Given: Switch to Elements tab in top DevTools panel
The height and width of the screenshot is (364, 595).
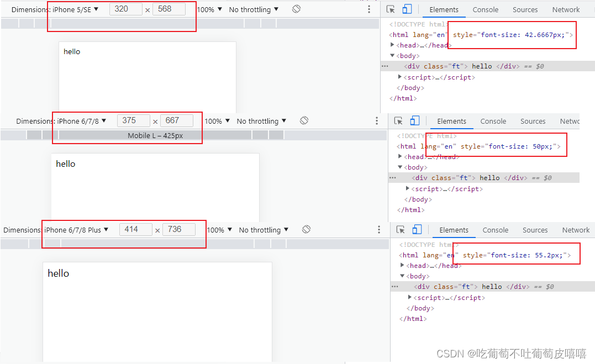Looking at the screenshot, I should [x=444, y=10].
